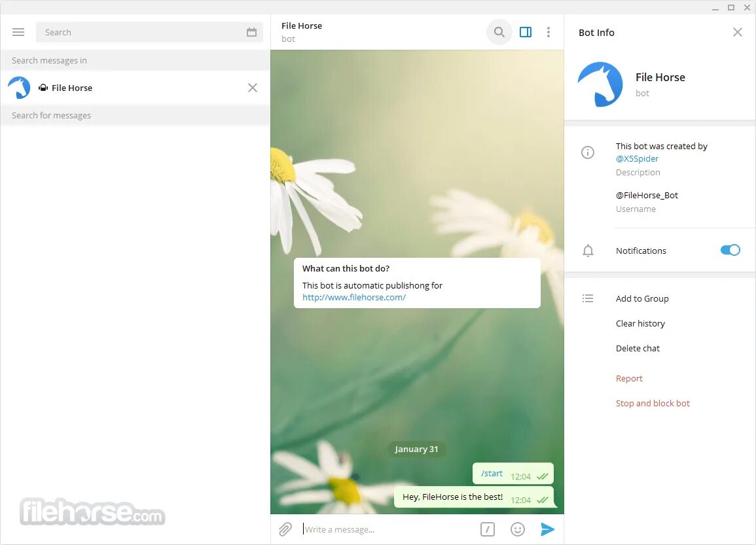
Task: Choose Clear history
Action: [x=640, y=324]
